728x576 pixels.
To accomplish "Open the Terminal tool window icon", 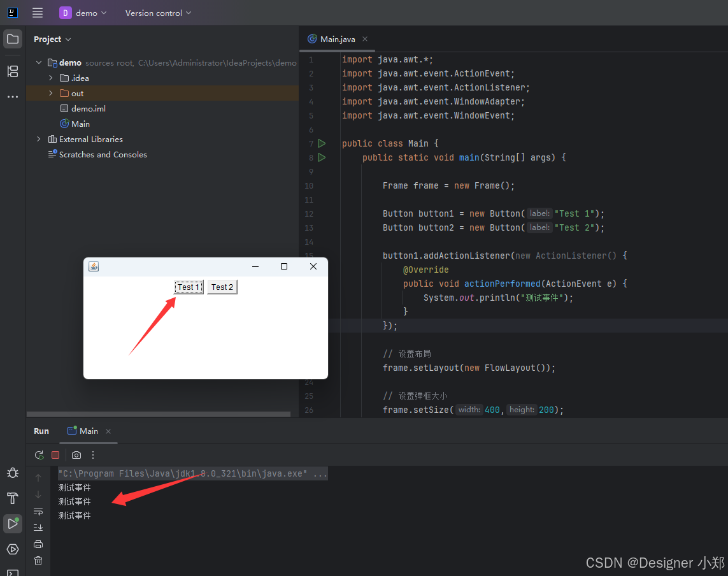I will coord(13,572).
